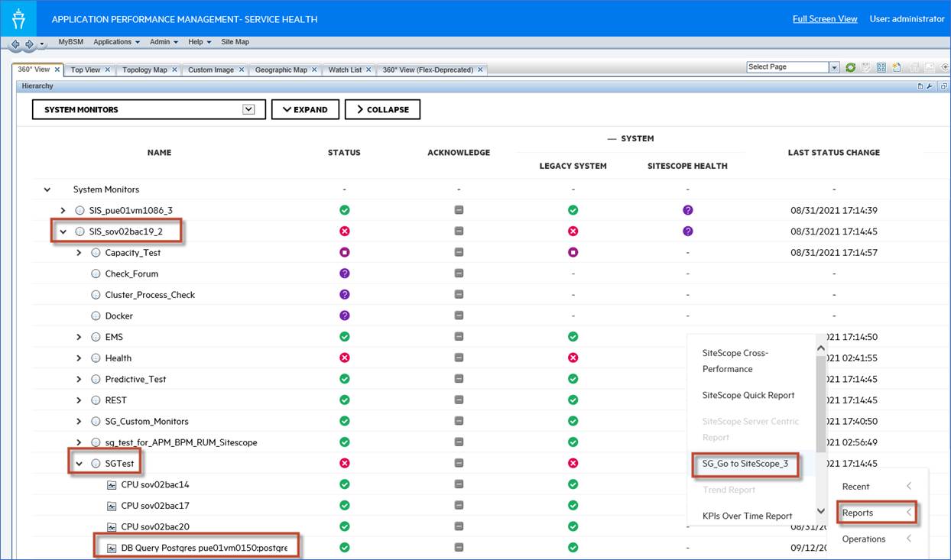Click the APM ship logo top-left
Viewport: 951px width, 560px height.
[18, 18]
